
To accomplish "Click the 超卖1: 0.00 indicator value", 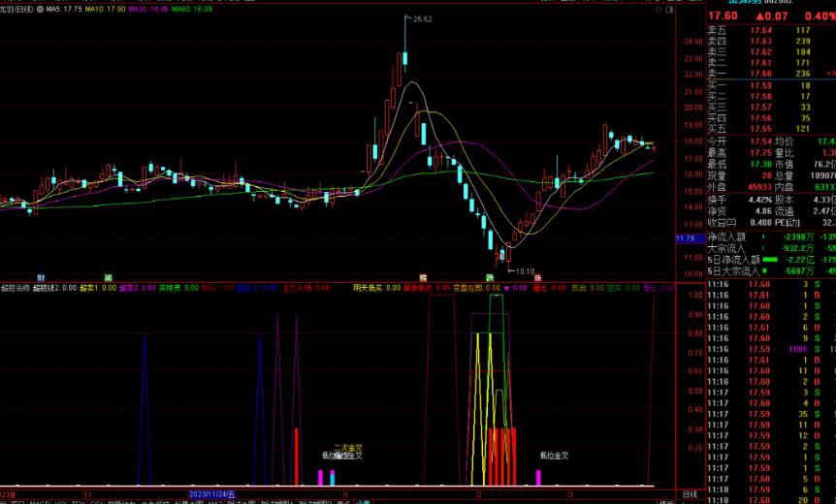I will pos(98,288).
